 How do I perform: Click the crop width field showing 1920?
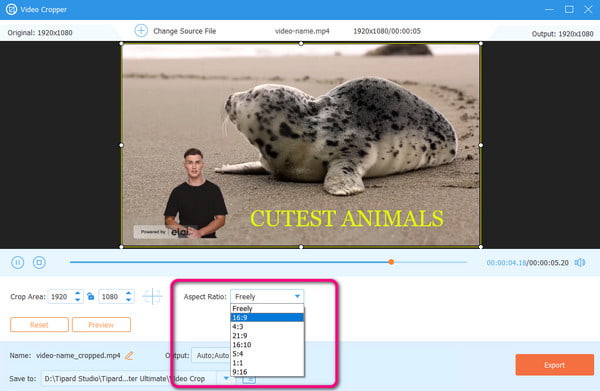60,297
